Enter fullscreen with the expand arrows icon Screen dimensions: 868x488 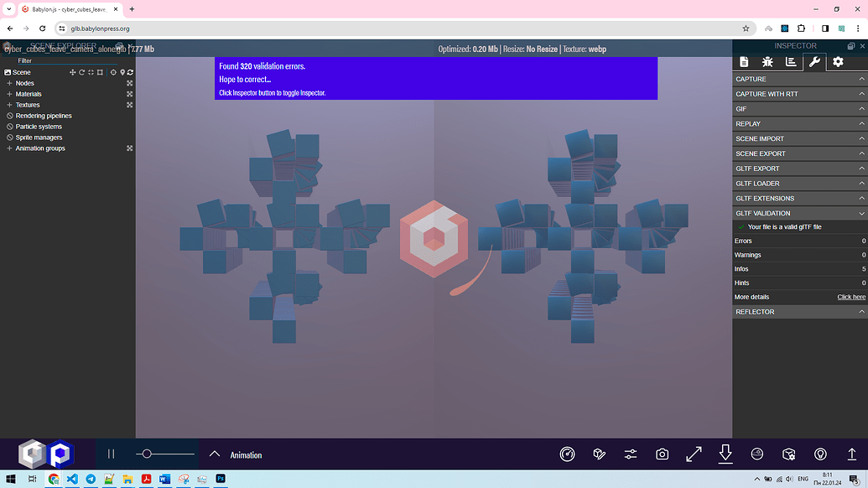694,454
